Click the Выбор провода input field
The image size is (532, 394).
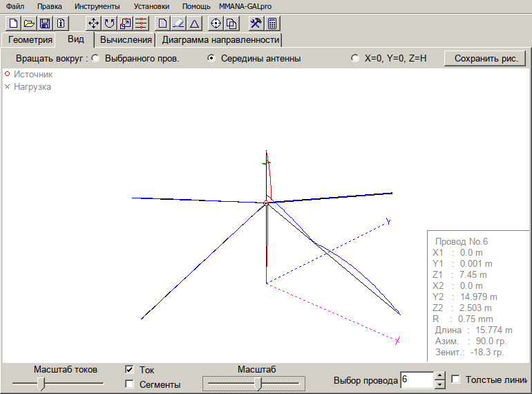coord(416,380)
